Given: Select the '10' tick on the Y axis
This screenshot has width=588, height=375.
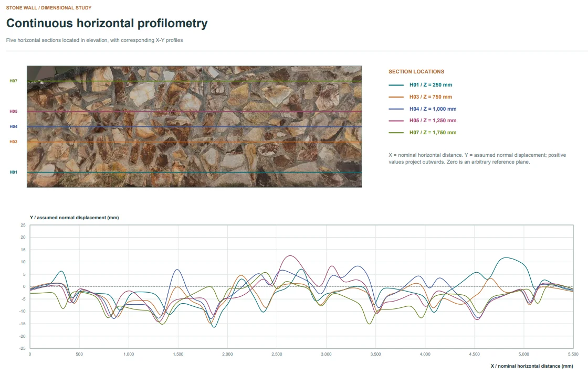Looking at the screenshot, I should click(x=23, y=262).
